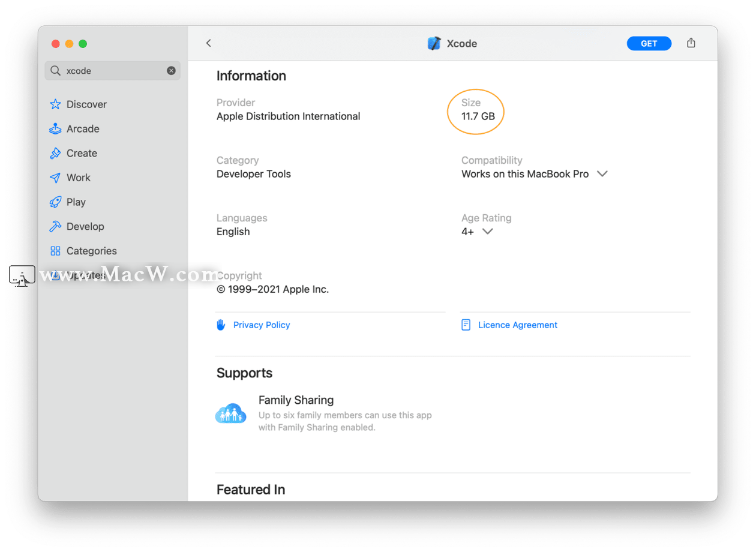
Task: Click the "Featured In" section heading
Action: pos(251,490)
